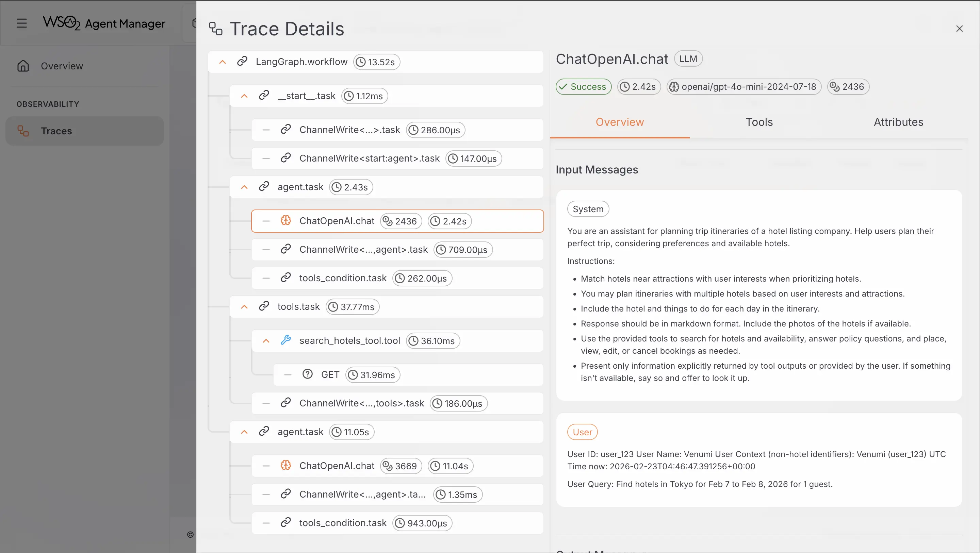Close the Trace Details panel
The height and width of the screenshot is (553, 980).
coord(959,29)
